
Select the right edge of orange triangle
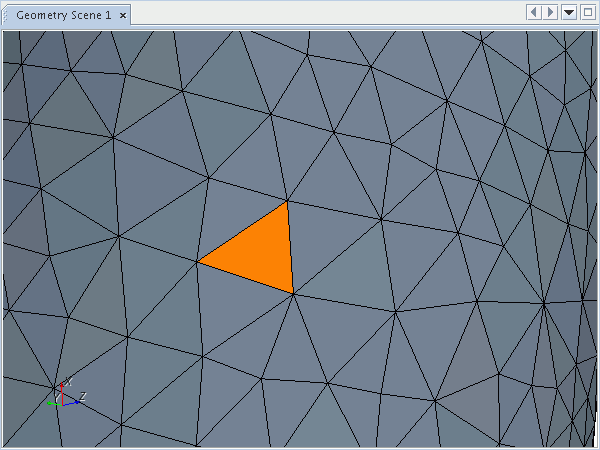(290, 247)
